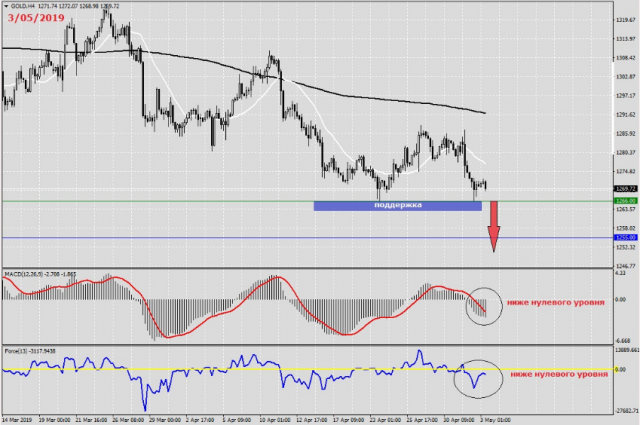Click the red 3/05/2019 date label
Viewport: 640px width, 425px height.
tap(35, 20)
